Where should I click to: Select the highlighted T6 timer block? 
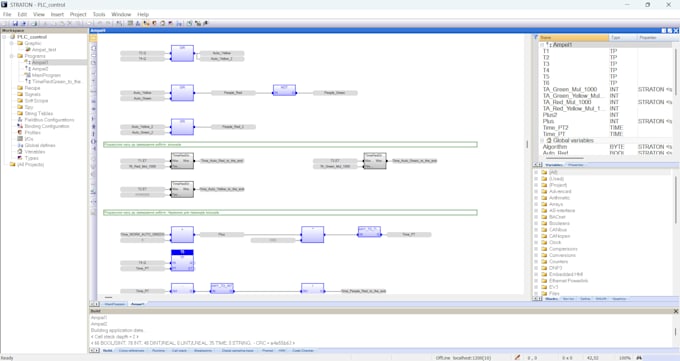pyautogui.click(x=182, y=261)
